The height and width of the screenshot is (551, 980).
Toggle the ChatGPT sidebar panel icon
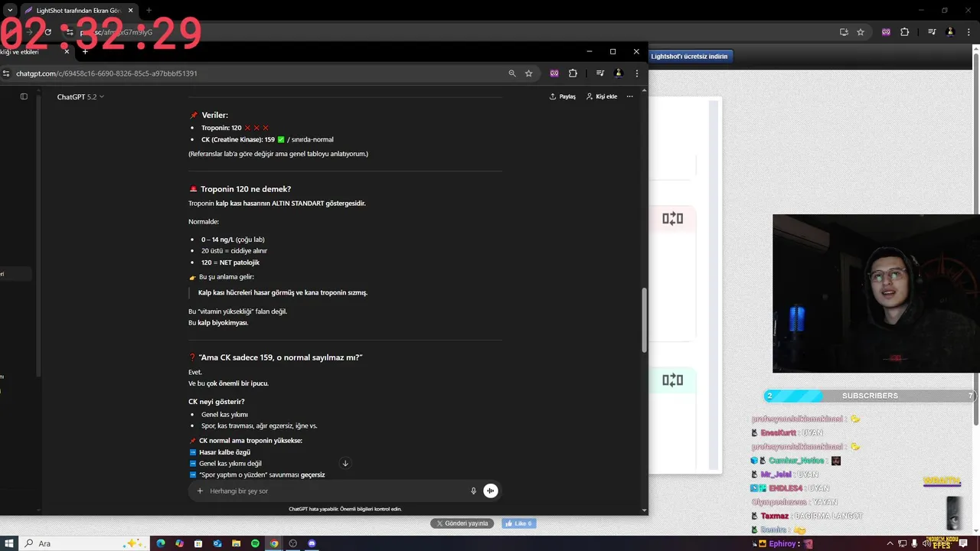24,96
